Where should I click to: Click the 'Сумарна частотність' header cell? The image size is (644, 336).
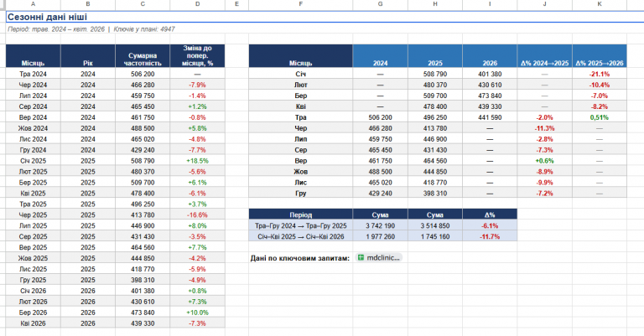(143, 56)
